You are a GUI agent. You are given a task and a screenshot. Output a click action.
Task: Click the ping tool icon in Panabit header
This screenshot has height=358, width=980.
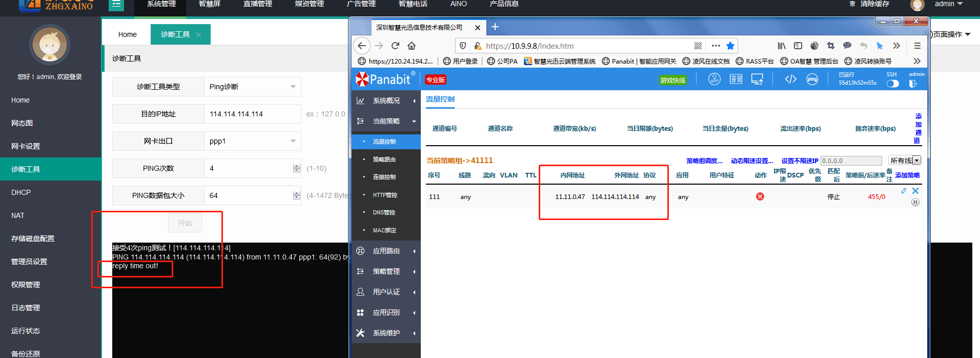812,79
